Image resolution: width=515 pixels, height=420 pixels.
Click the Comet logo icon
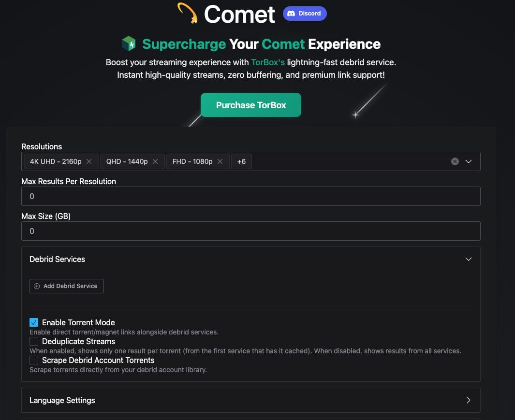(x=188, y=13)
